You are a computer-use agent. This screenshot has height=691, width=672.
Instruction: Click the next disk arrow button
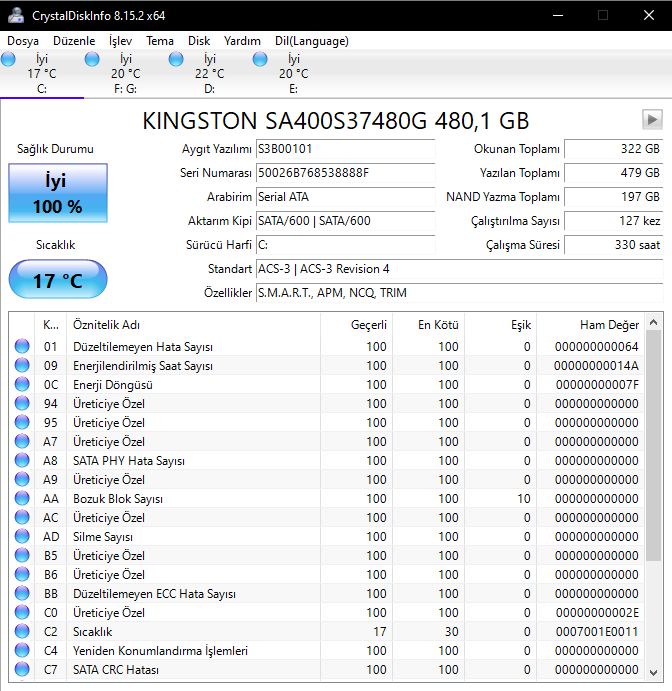652,120
